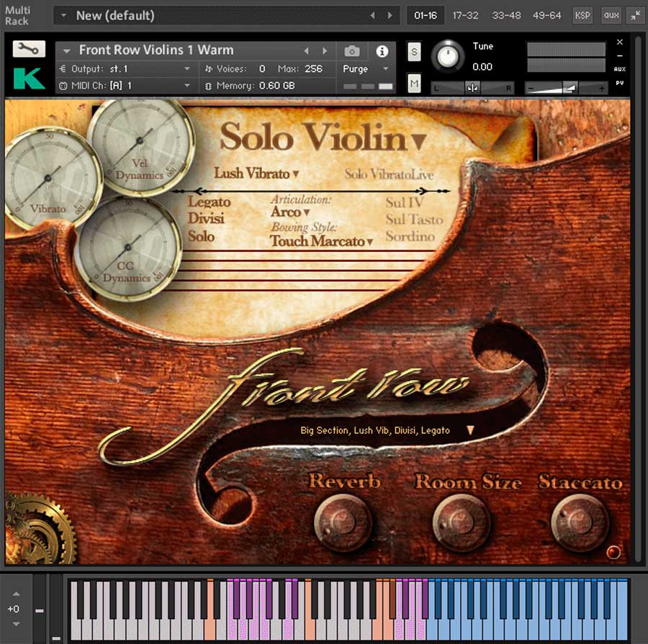The image size is (648, 644).
Task: Open the KSP script panel
Action: click(x=582, y=15)
